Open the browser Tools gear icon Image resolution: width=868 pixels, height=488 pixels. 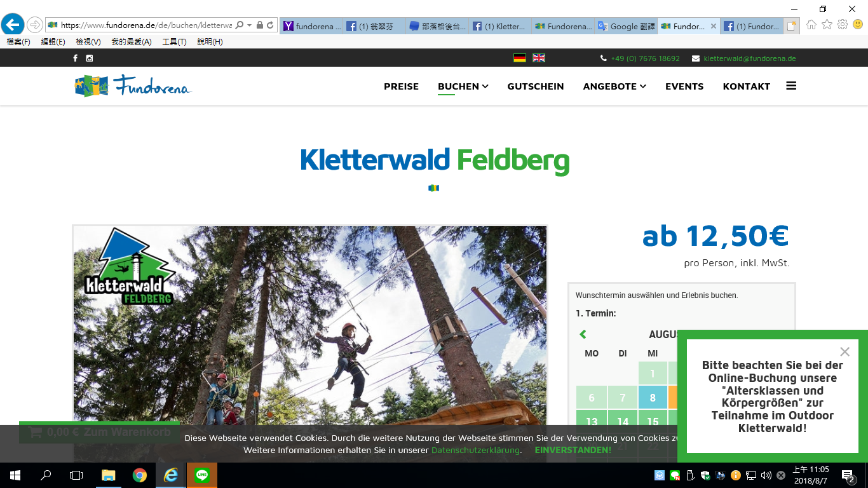[x=843, y=25]
